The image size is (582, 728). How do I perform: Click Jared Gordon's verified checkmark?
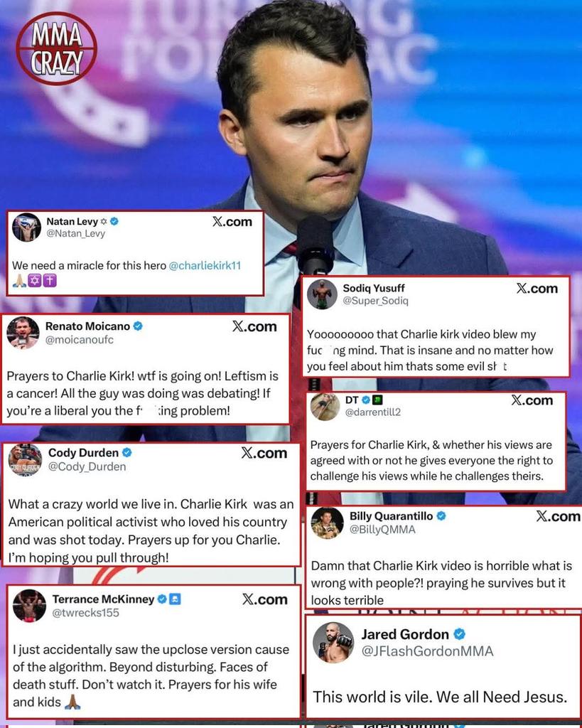(x=460, y=633)
